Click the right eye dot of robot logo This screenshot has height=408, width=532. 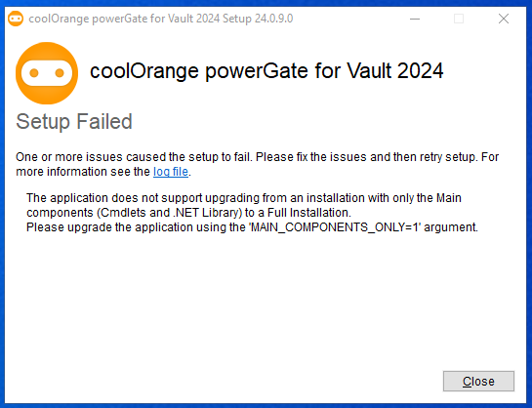click(60, 73)
